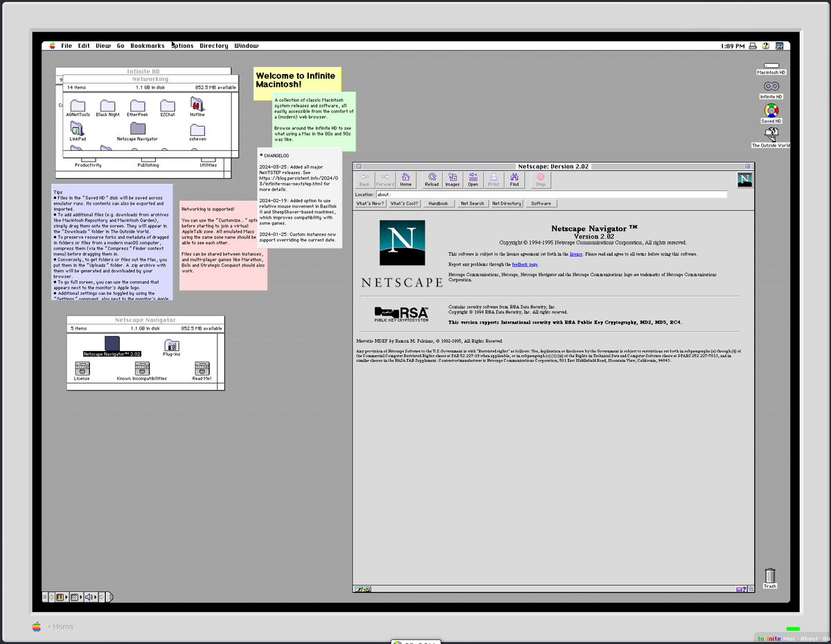Click the Handbook directory button
831x644 pixels.
(438, 204)
